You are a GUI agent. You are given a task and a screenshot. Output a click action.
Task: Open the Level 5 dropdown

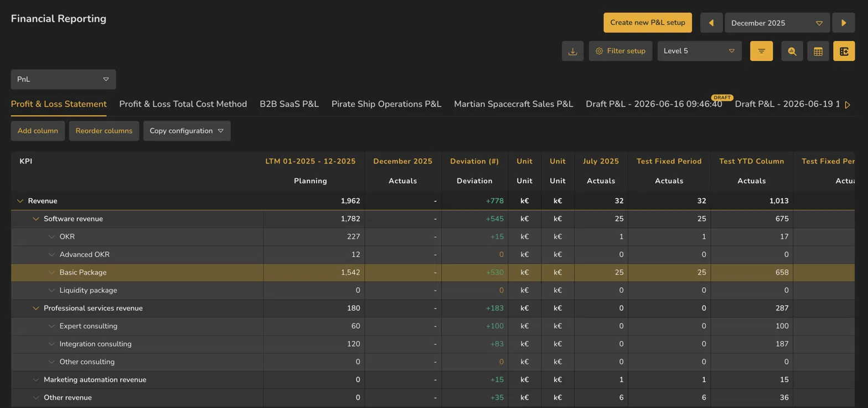coord(699,51)
